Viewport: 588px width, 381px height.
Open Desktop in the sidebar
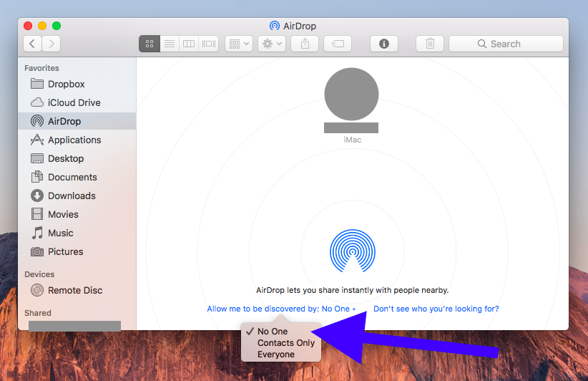77,158
